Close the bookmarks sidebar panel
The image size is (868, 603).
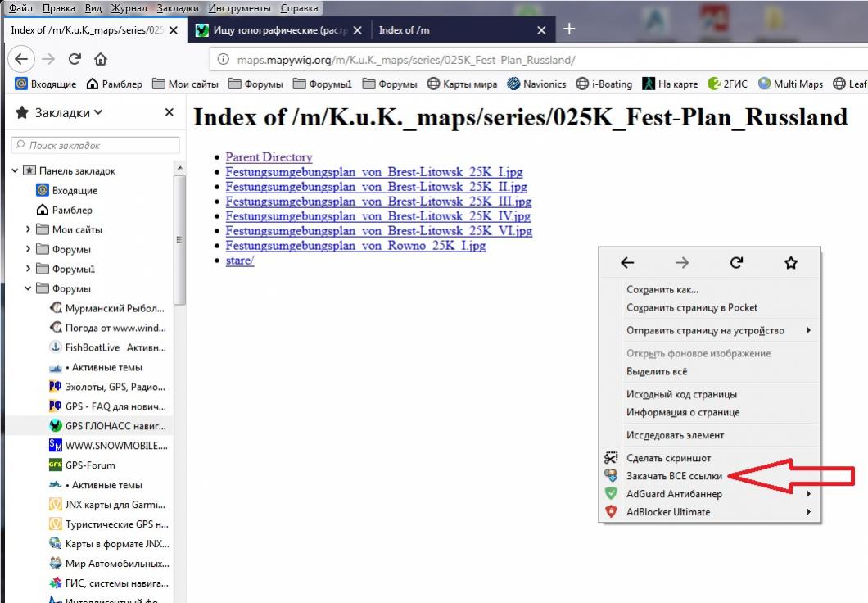pos(169,113)
